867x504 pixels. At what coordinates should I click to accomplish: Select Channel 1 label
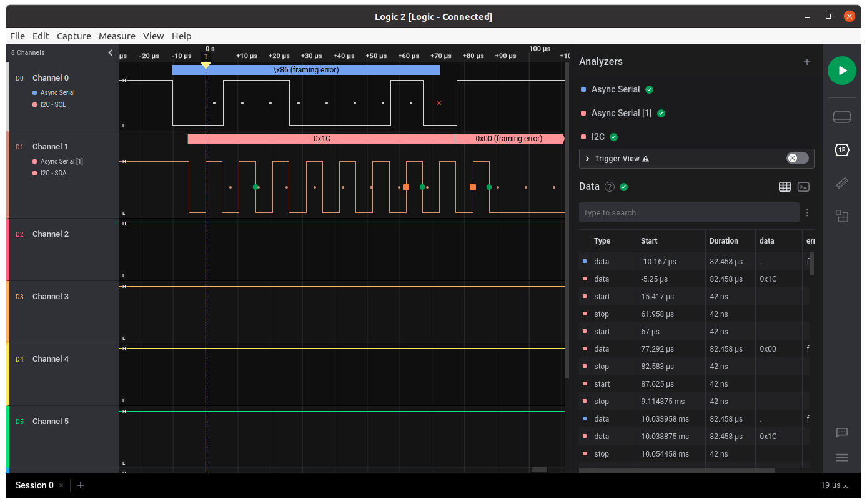pos(51,147)
